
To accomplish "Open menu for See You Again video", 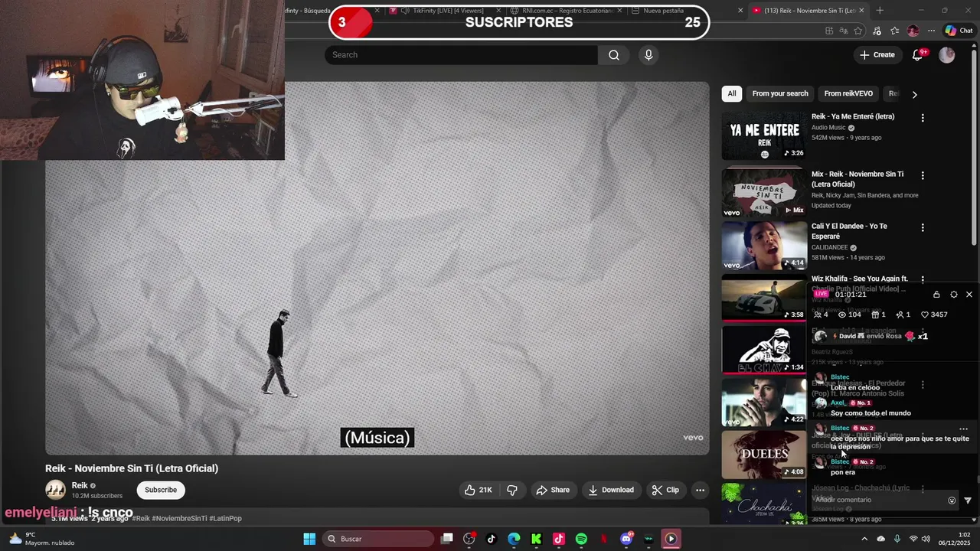I will coord(923,280).
